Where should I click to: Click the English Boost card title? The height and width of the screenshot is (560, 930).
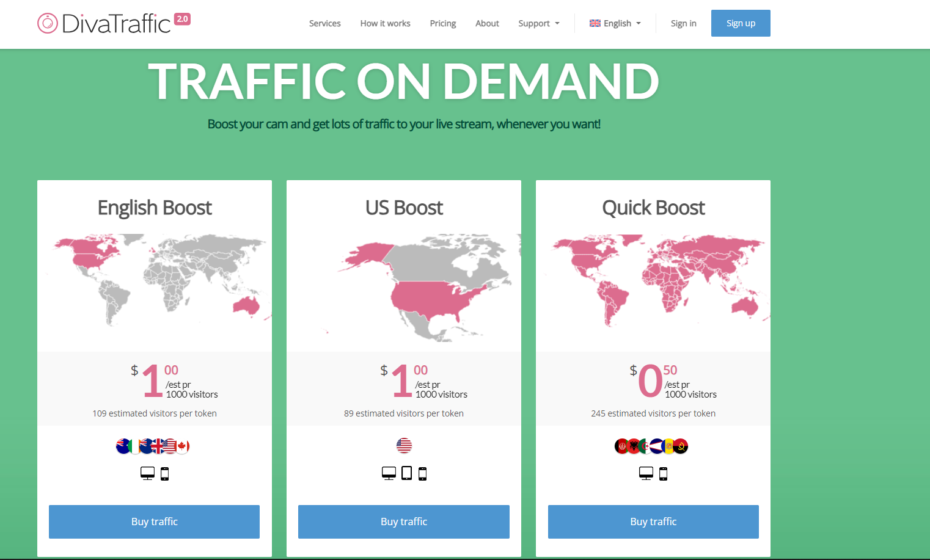(x=155, y=208)
